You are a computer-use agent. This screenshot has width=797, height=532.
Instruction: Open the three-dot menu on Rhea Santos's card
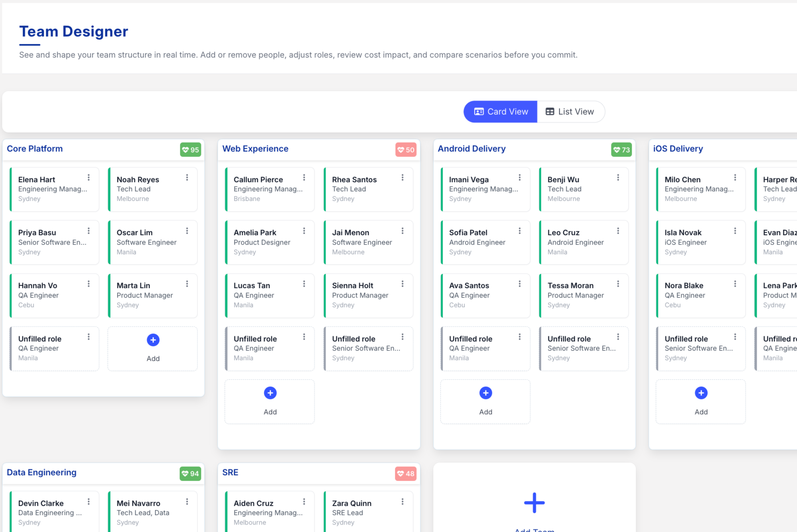pos(402,178)
